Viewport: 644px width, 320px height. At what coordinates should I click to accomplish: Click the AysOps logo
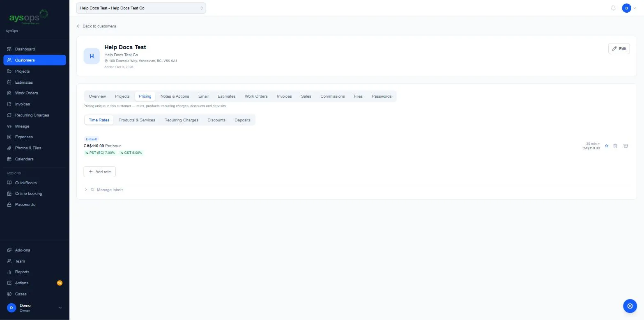(29, 18)
